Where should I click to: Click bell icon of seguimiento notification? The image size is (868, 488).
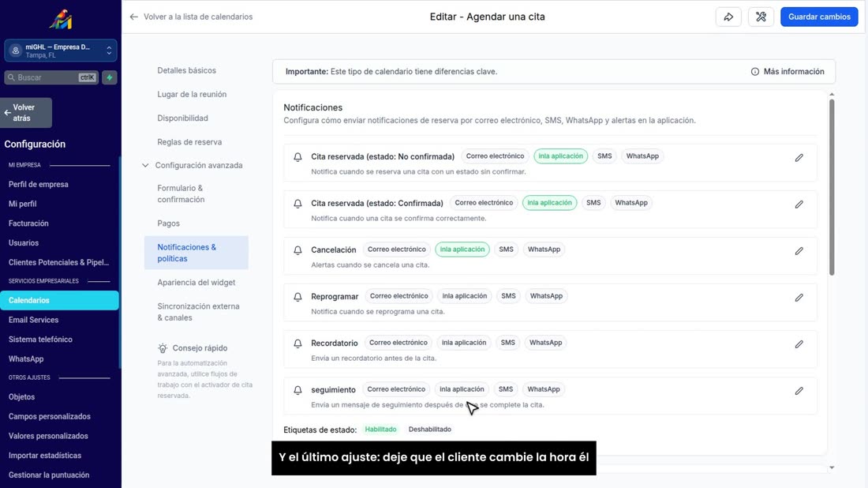coord(297,390)
